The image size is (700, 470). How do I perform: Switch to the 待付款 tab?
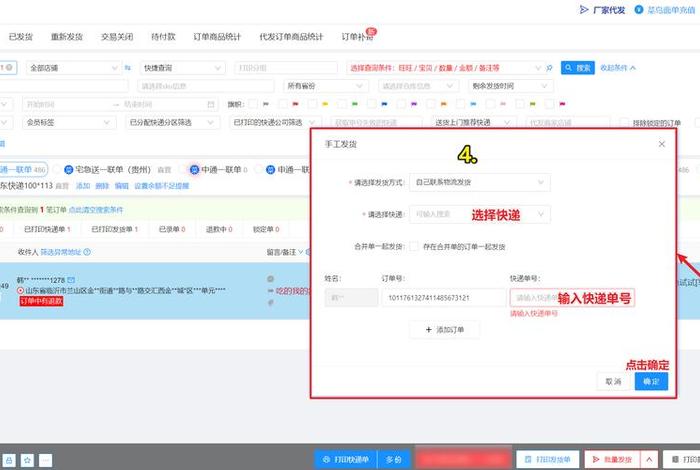point(163,37)
